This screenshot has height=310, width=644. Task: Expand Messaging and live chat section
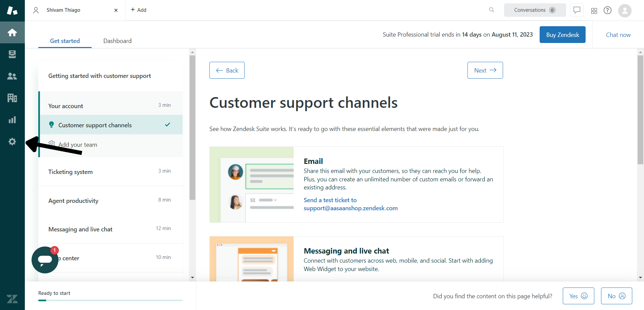[x=110, y=229]
